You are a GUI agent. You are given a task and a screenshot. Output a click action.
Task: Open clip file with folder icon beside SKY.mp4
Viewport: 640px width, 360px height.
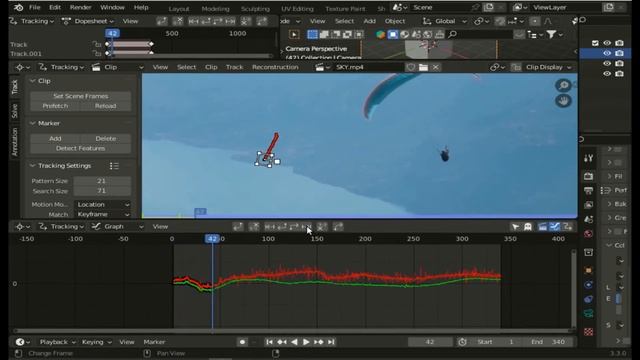423,67
